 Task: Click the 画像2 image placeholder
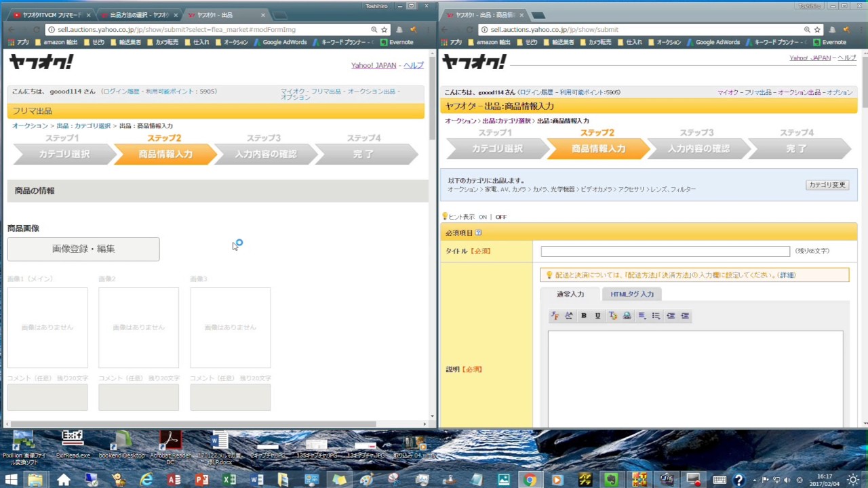pyautogui.click(x=138, y=327)
